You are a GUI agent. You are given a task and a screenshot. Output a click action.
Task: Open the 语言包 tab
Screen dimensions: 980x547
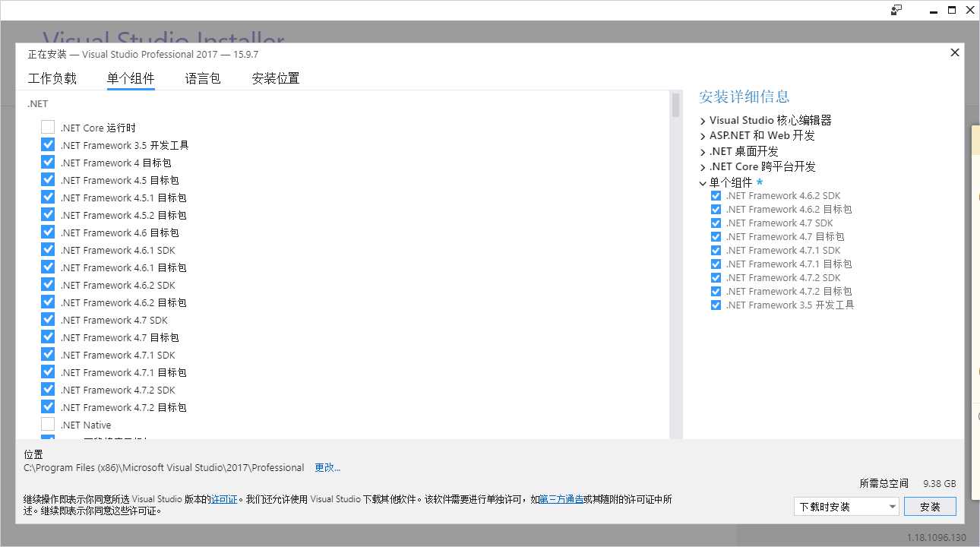click(203, 78)
